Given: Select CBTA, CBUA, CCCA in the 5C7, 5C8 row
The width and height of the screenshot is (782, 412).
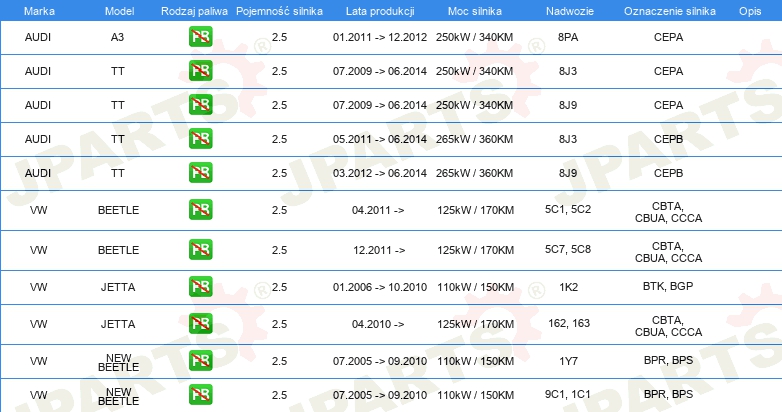Looking at the screenshot, I should 668,252.
